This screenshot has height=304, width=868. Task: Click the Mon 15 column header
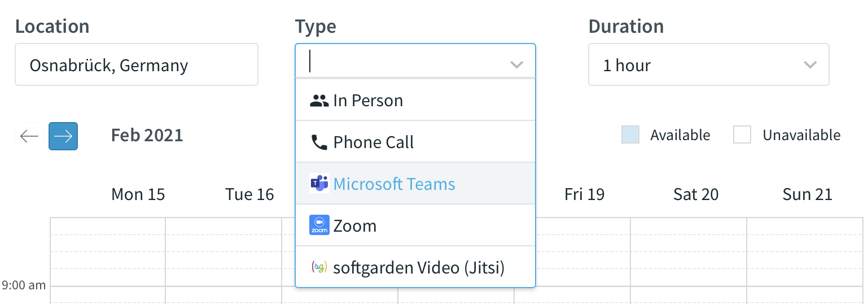pos(138,194)
